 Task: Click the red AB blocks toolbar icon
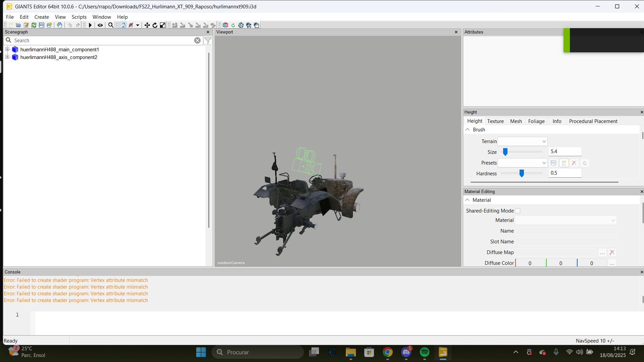click(x=225, y=25)
